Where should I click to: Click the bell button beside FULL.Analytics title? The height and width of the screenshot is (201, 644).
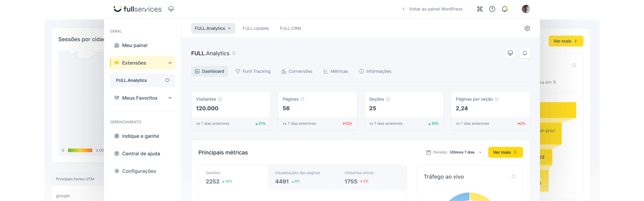525,53
